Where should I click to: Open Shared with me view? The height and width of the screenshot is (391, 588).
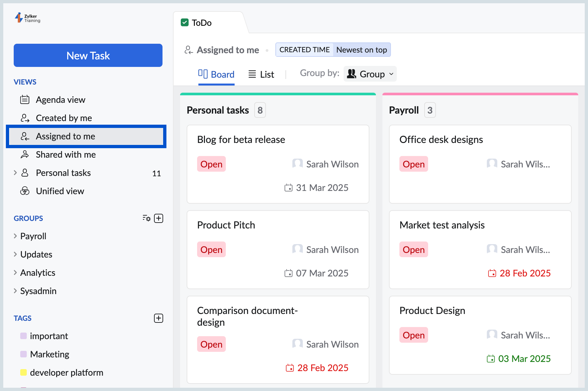point(66,154)
